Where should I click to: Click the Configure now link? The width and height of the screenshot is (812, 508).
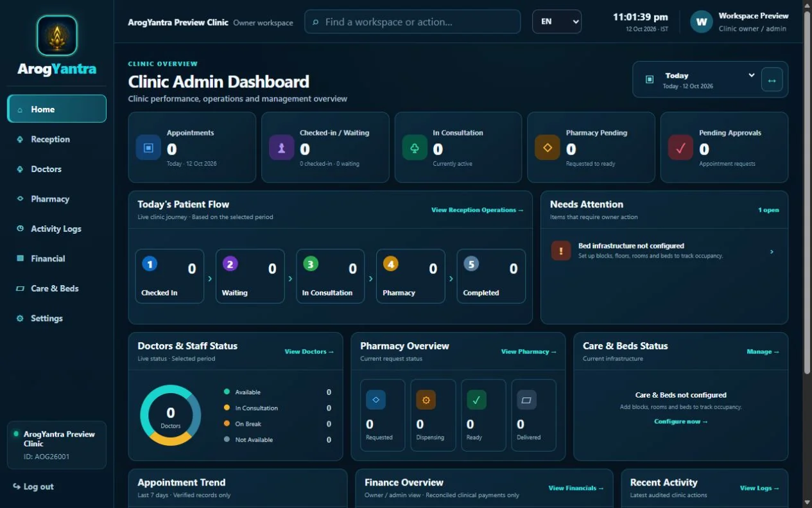click(681, 422)
